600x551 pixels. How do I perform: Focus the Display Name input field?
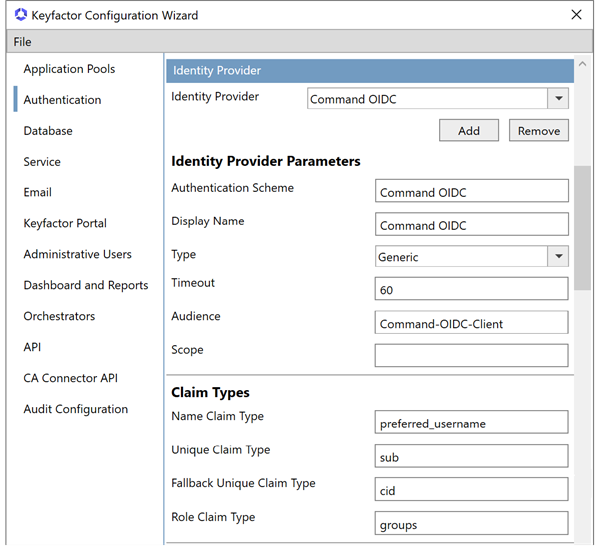471,225
